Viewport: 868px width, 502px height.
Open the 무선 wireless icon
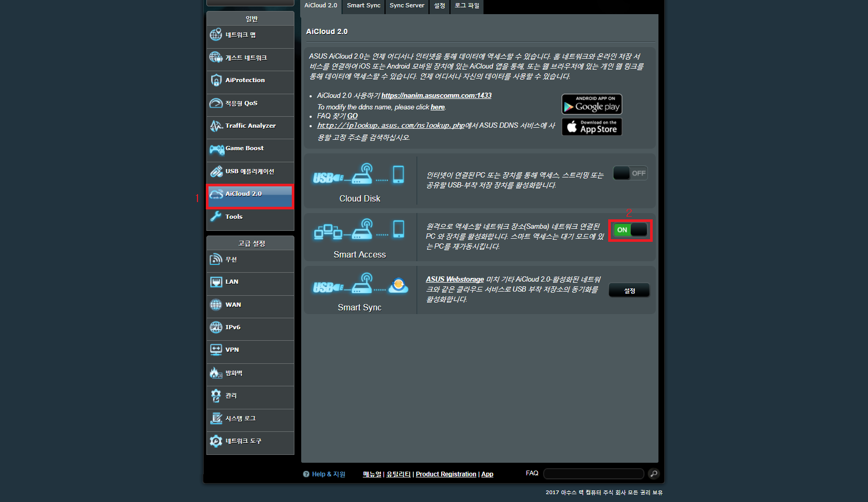pyautogui.click(x=216, y=259)
